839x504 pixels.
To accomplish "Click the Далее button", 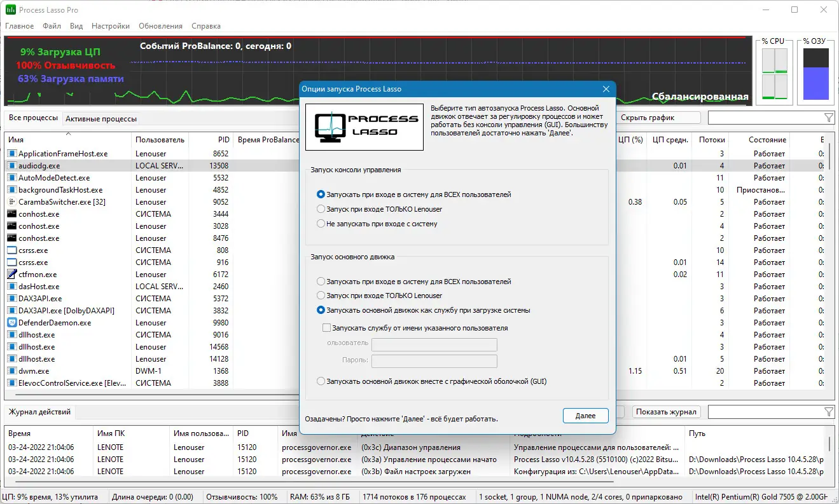I will coord(586,416).
